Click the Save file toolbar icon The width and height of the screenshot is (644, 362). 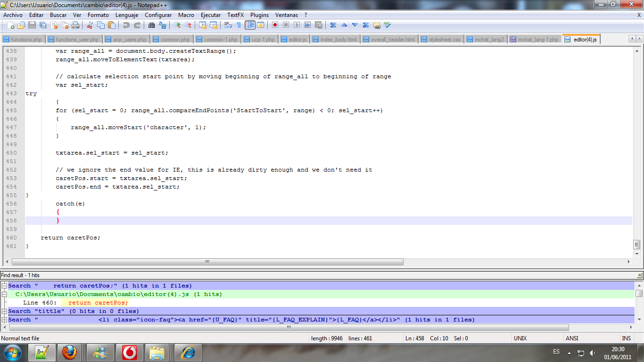(32, 25)
